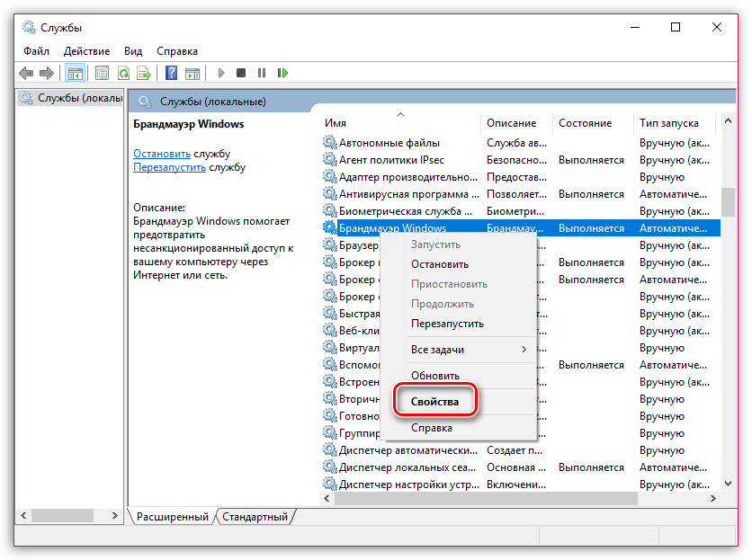
Task: Switch to the Расширенный tab
Action: coord(172,517)
